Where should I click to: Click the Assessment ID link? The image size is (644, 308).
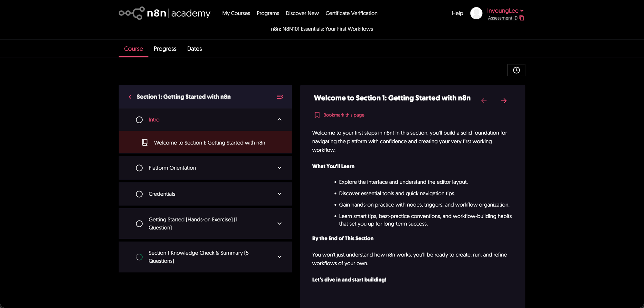click(x=503, y=18)
